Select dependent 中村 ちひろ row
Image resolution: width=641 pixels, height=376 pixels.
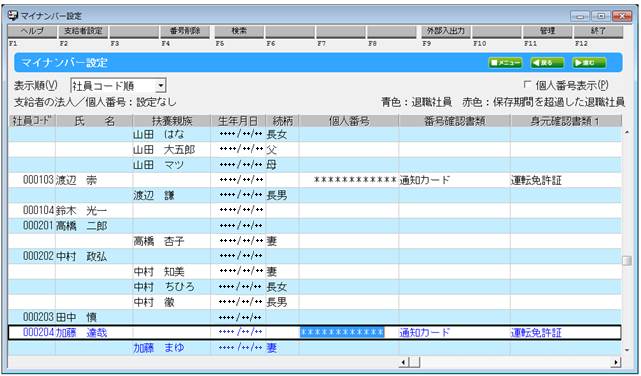click(315, 286)
